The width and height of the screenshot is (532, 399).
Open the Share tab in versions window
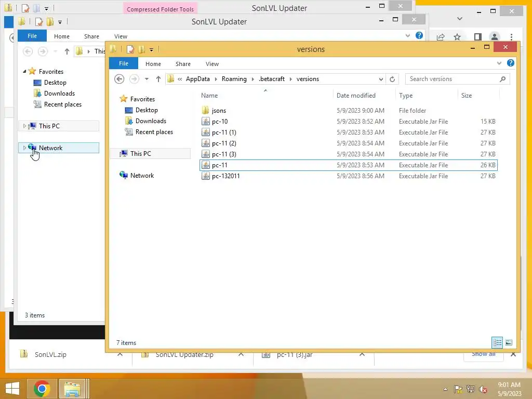click(183, 64)
